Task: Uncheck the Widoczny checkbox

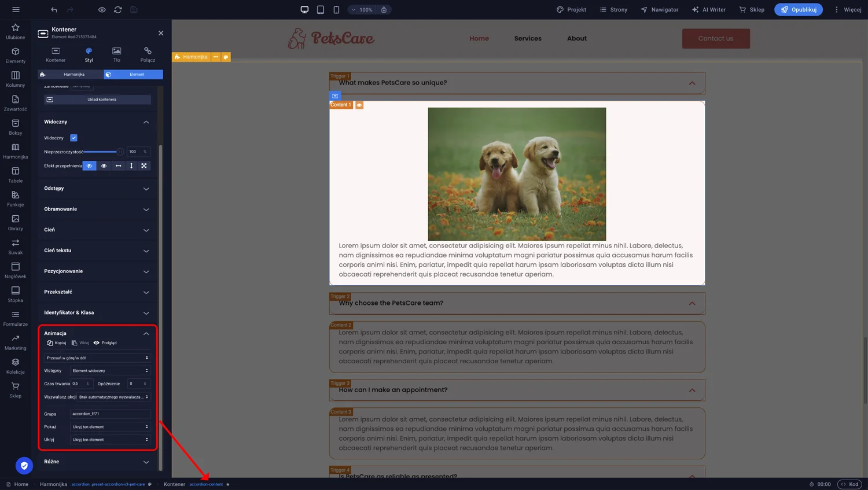Action: 73,138
